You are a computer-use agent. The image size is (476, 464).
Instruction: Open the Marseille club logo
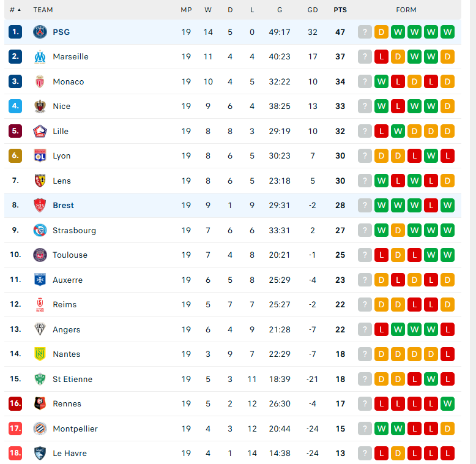[x=40, y=57]
